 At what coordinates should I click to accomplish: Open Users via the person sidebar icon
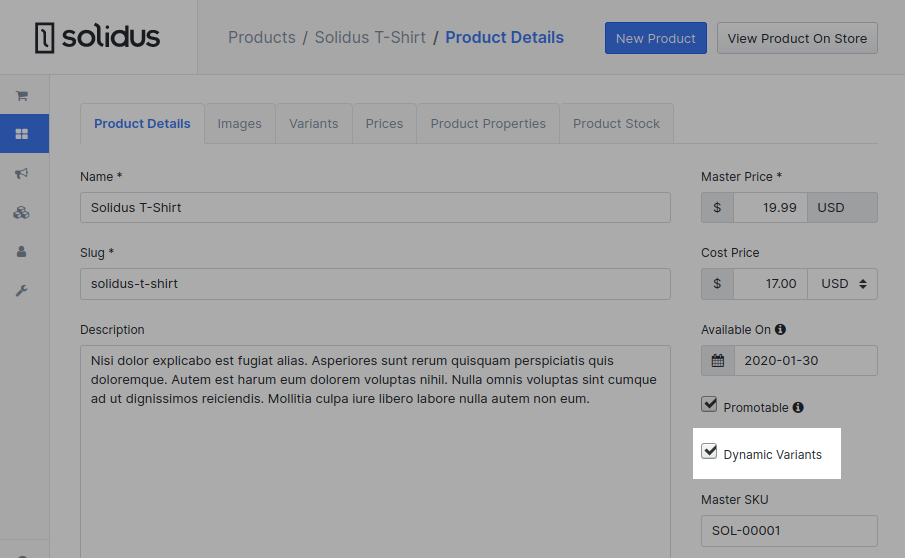click(x=21, y=252)
